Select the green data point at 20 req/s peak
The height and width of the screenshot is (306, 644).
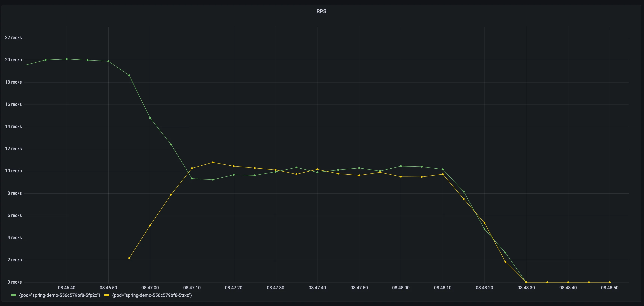(x=67, y=59)
